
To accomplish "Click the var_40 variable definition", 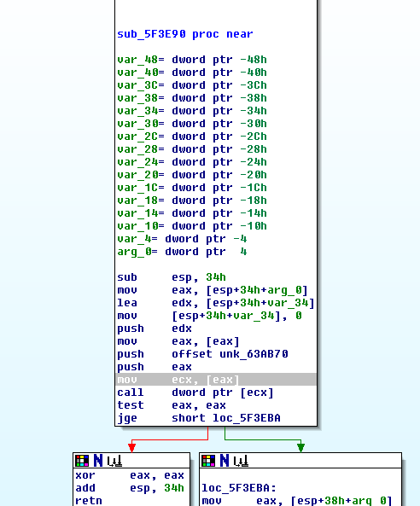I will (x=192, y=73).
